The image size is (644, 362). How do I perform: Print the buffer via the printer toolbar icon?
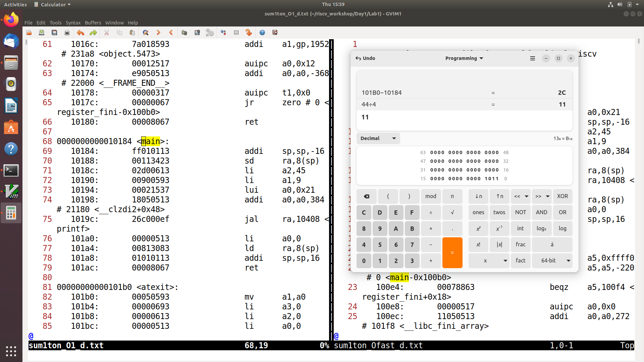click(67, 33)
